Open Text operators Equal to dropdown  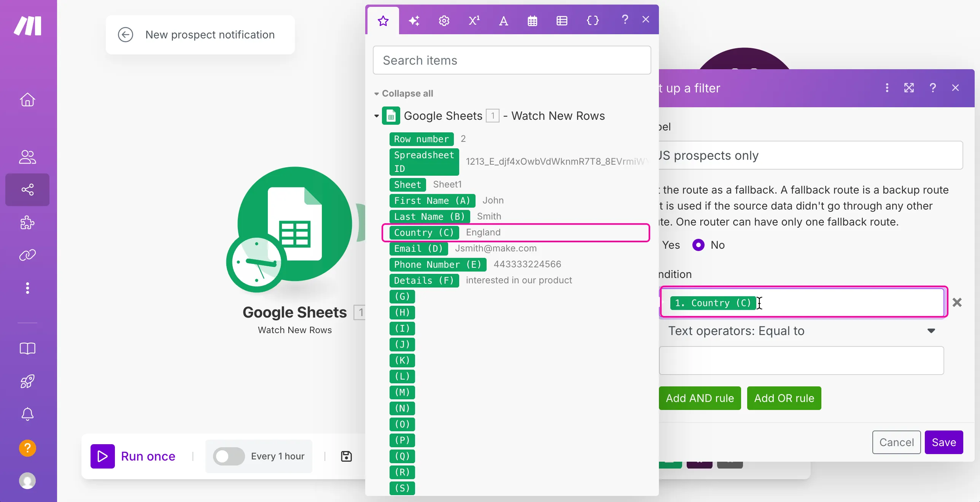[801, 331]
